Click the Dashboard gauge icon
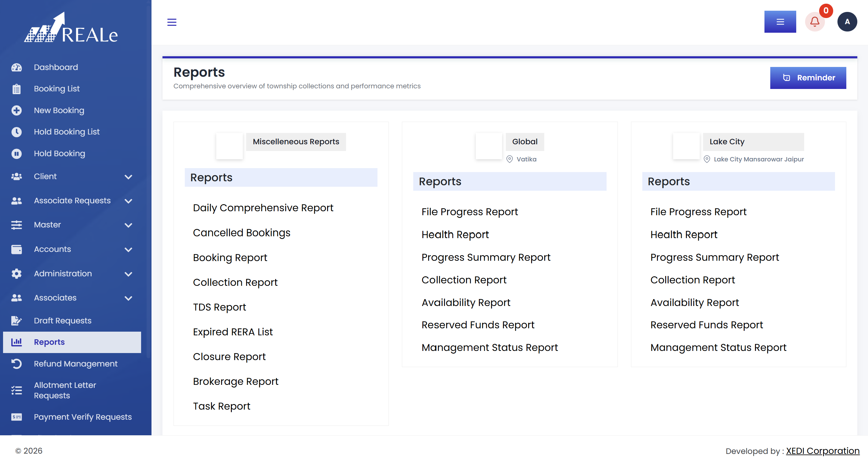Image resolution: width=868 pixels, height=464 pixels. click(16, 68)
